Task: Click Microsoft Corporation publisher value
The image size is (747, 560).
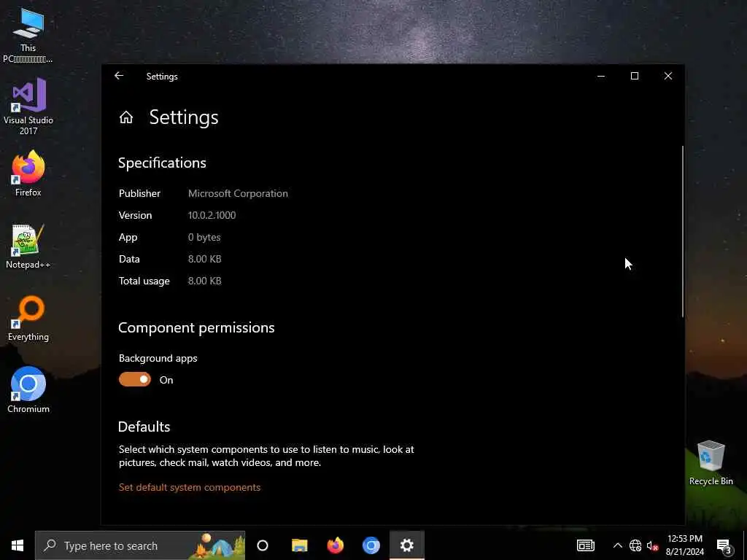Action: (238, 193)
